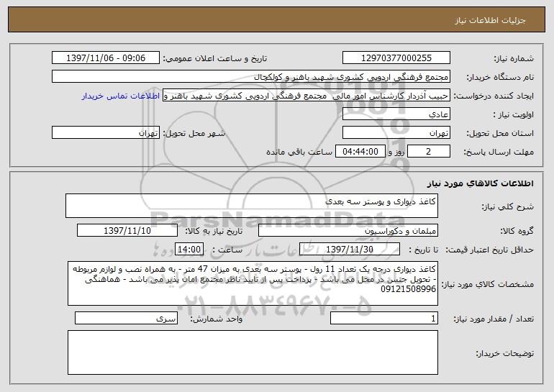The height and width of the screenshot is (392, 554).
Task: Click the empty توضیحات خریدار text area
Action: [253, 352]
